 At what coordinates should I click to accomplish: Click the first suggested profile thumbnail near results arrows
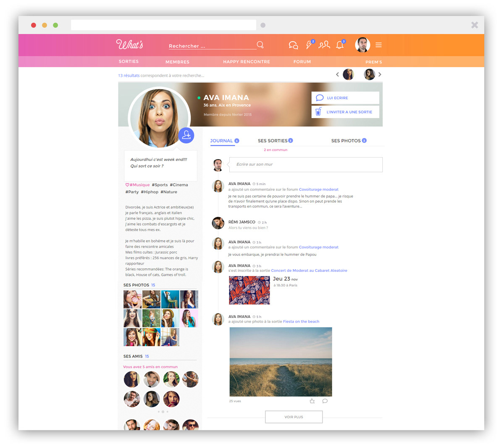(x=348, y=74)
